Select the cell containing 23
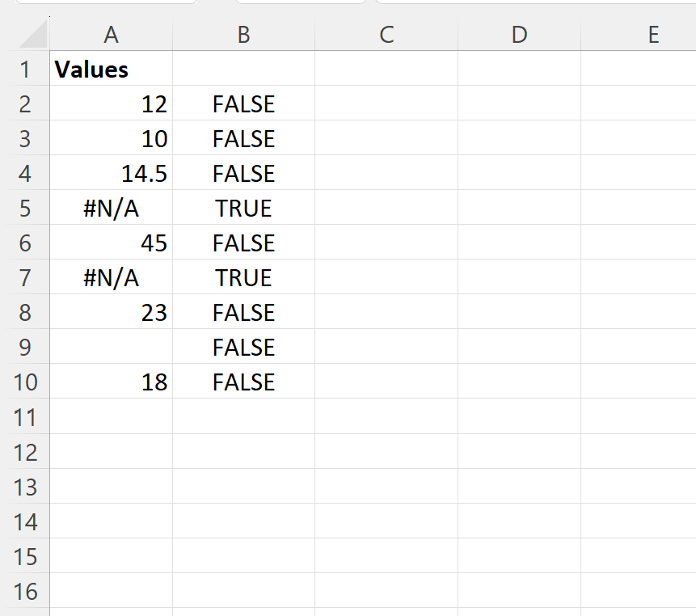The width and height of the screenshot is (696, 616). [x=111, y=312]
